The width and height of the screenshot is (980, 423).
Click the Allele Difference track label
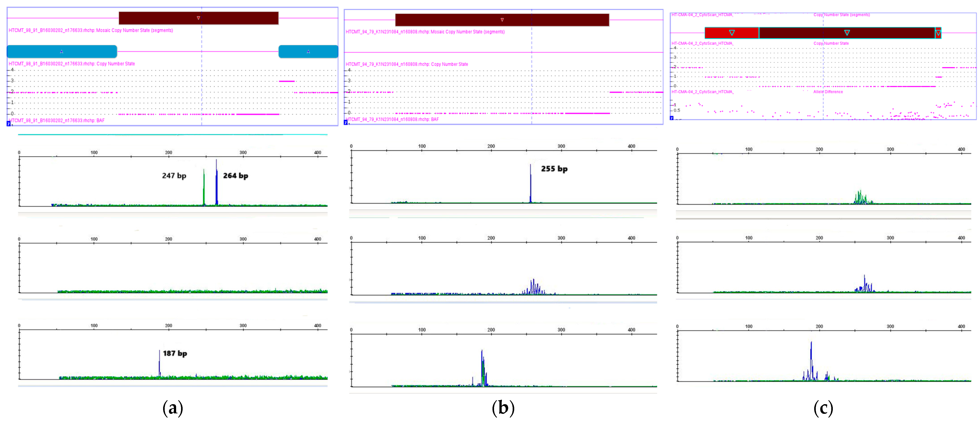tap(828, 92)
